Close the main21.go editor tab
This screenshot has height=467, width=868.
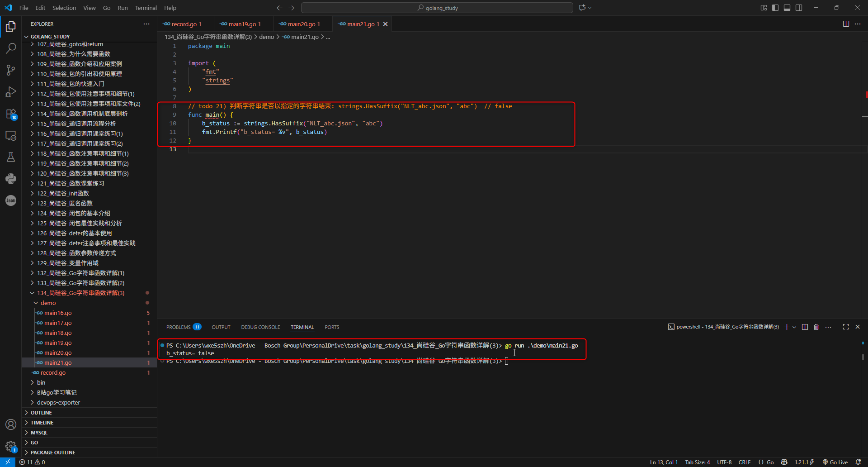pyautogui.click(x=386, y=24)
